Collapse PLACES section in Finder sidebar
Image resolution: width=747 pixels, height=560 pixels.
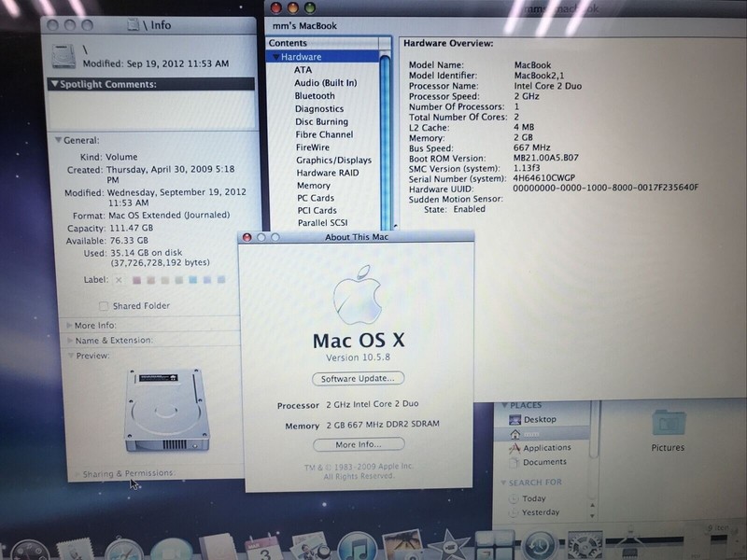[x=504, y=405]
